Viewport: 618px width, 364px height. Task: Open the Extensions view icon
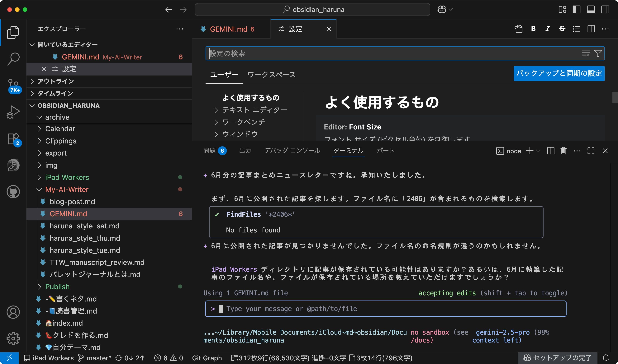point(13,139)
